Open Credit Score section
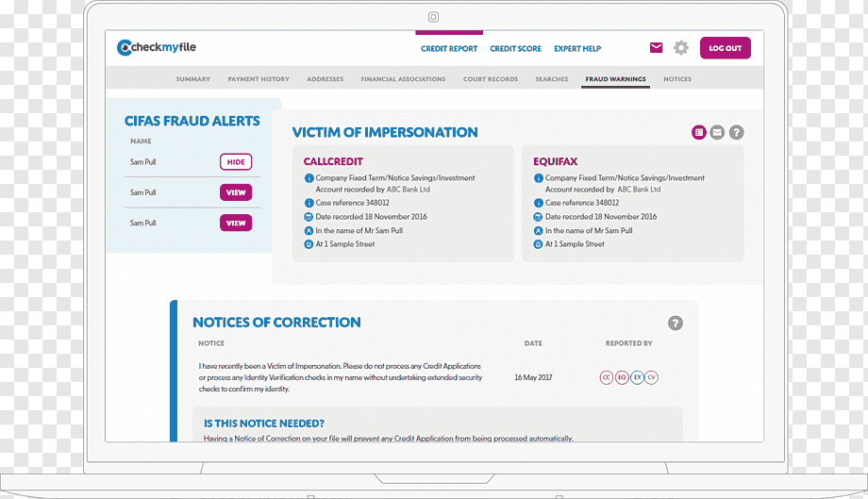Viewport: 868px width, 499px height. (x=515, y=49)
